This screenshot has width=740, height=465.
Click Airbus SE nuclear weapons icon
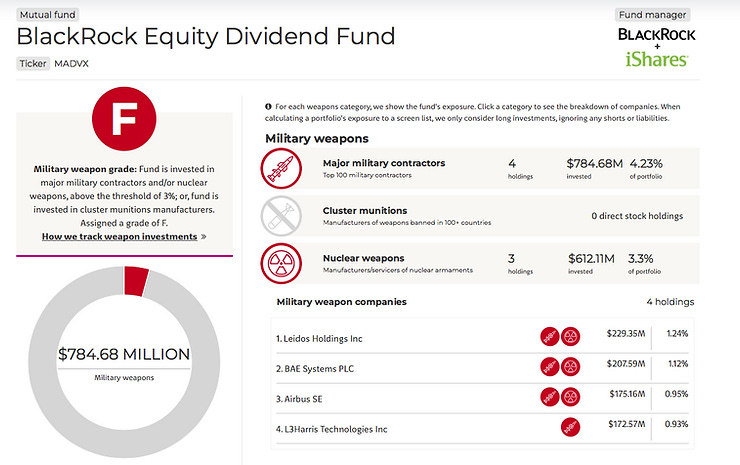coord(571,397)
